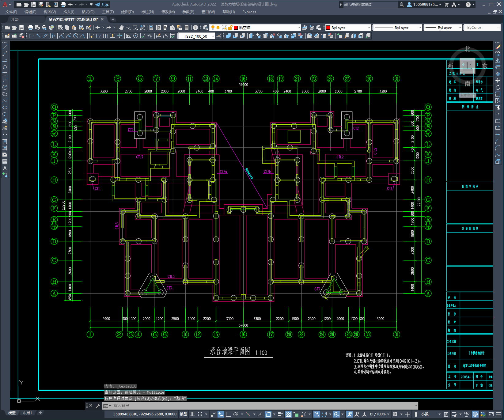Open the Layer Properties manager icon
This screenshot has width=504, height=420.
click(x=206, y=28)
